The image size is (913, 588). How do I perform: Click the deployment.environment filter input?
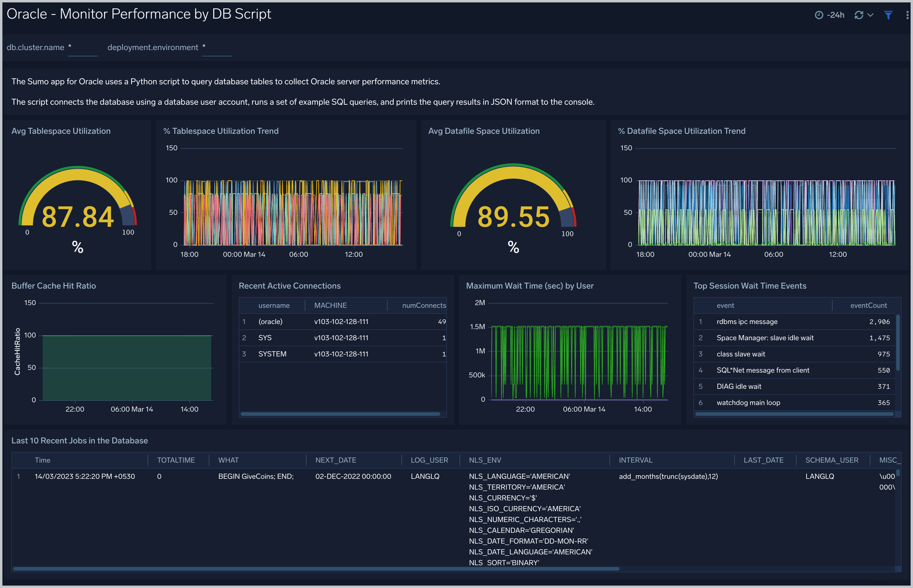pos(217,48)
